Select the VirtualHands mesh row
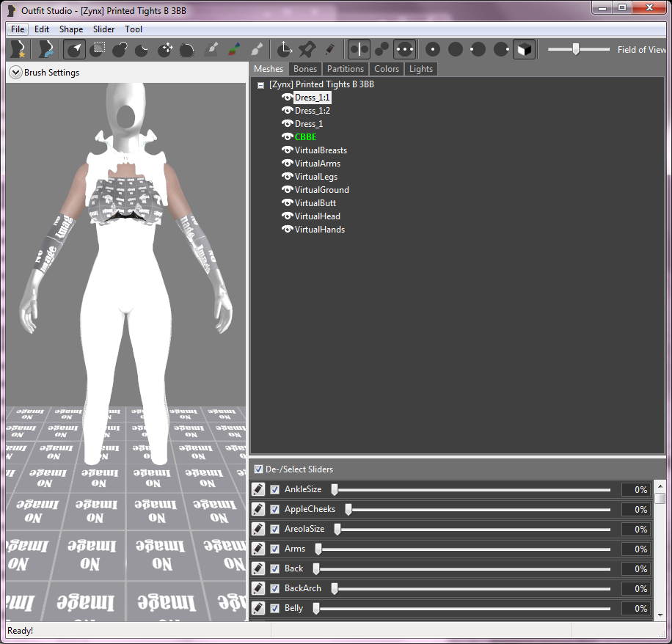Screen dimensions: 672x644 (320, 230)
